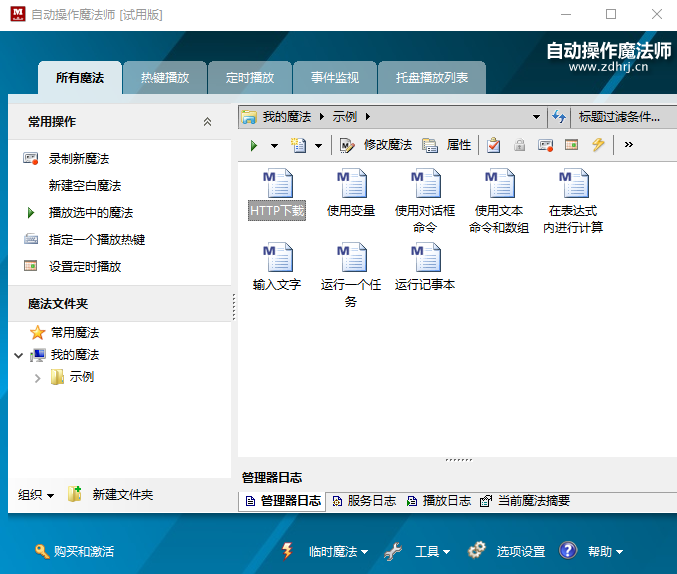
Task: Click the green play magic toolbar icon
Action: (254, 145)
